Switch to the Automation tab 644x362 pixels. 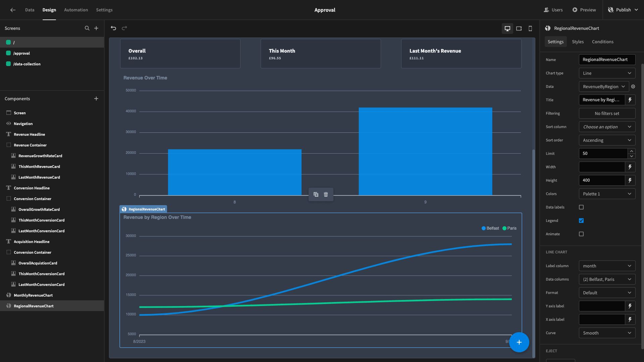[x=76, y=10]
